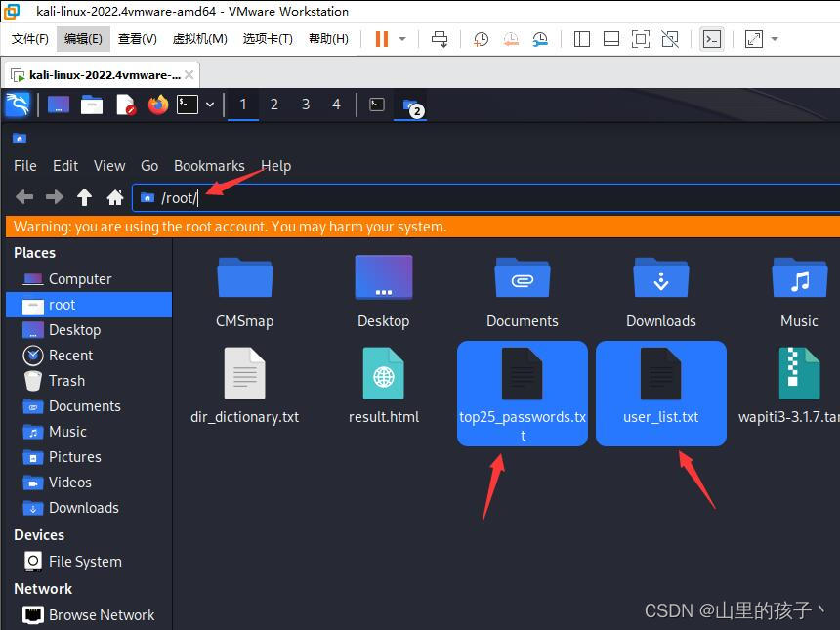Image resolution: width=840 pixels, height=630 pixels.
Task: Select the top25_passwords.txt file
Action: click(x=523, y=394)
